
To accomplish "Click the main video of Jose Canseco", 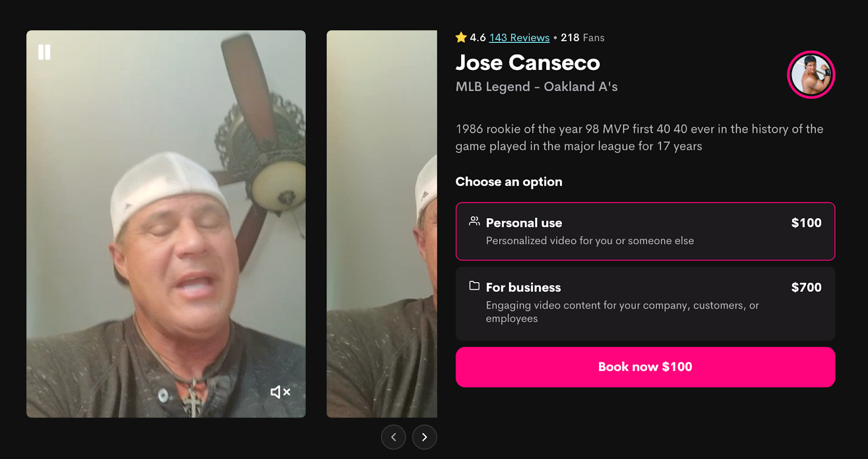I will [166, 224].
